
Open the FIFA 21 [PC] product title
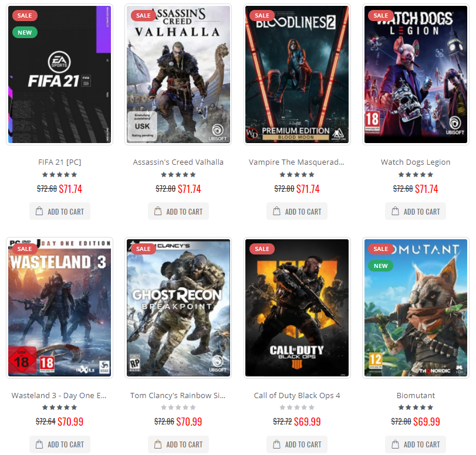click(60, 162)
